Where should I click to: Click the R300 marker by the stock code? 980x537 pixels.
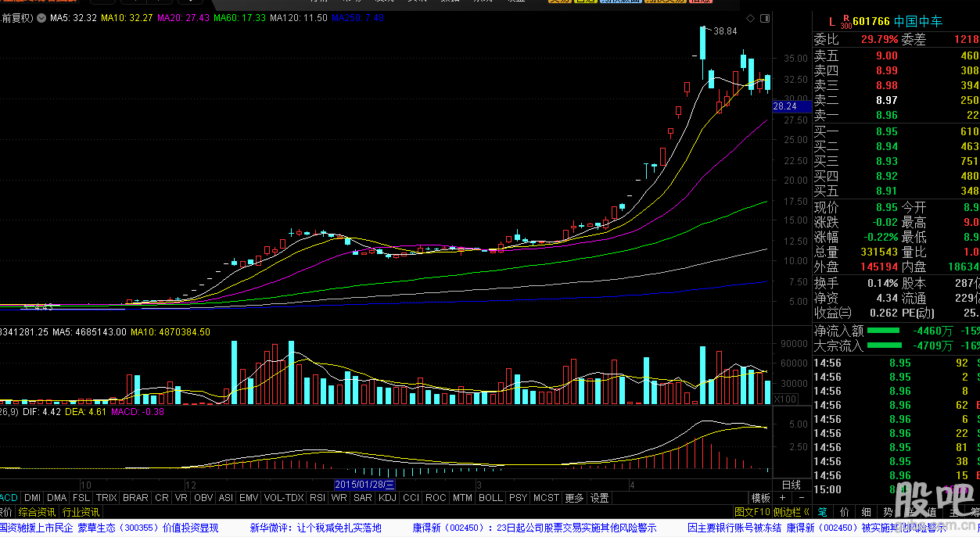(x=845, y=20)
